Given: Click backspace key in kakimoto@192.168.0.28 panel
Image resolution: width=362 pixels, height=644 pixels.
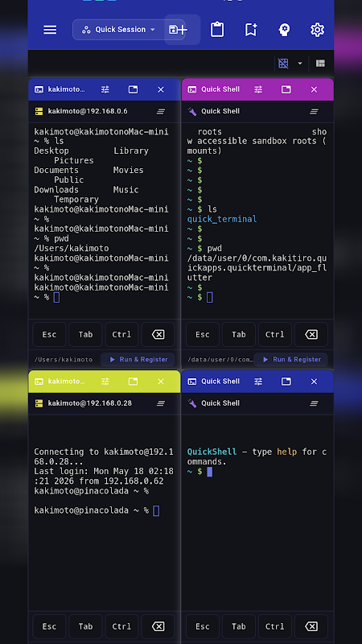Looking at the screenshot, I should pyautogui.click(x=158, y=626).
